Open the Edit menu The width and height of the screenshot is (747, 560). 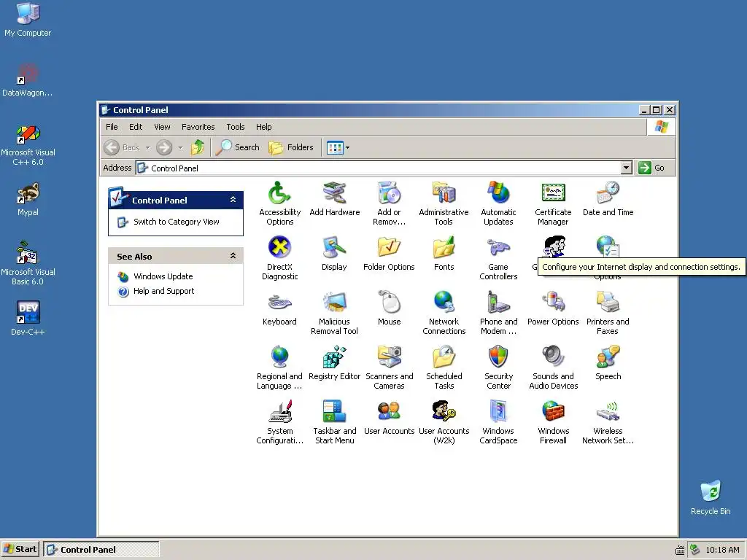(x=136, y=127)
